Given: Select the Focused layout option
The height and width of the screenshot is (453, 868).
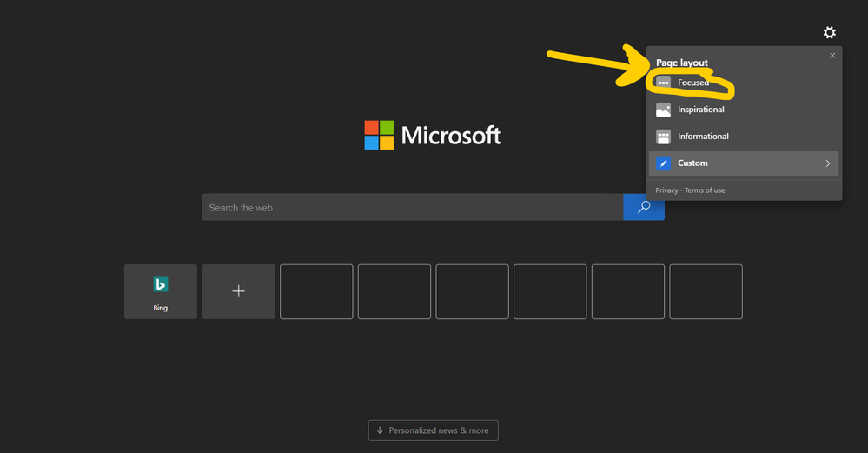Looking at the screenshot, I should click(x=744, y=83).
